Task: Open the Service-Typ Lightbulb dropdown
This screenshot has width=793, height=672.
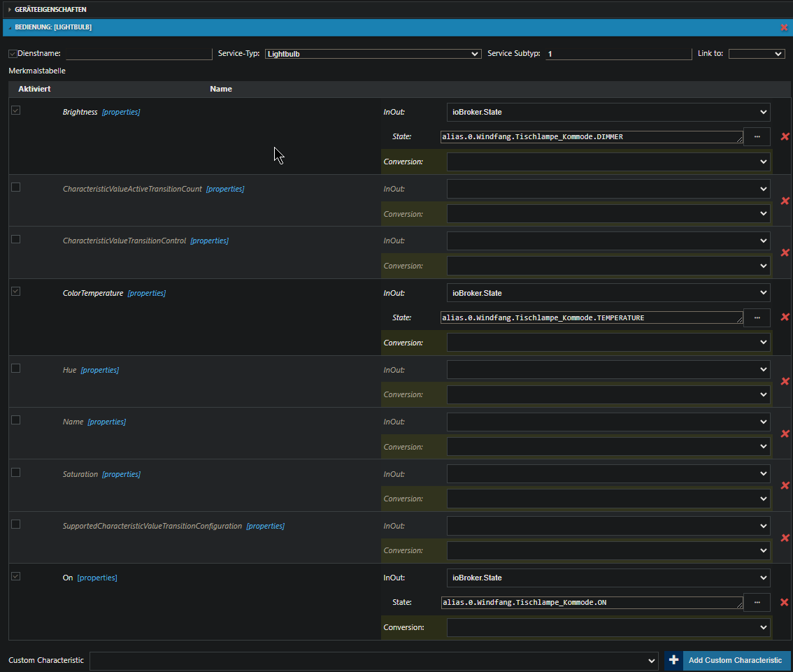Action: [373, 54]
